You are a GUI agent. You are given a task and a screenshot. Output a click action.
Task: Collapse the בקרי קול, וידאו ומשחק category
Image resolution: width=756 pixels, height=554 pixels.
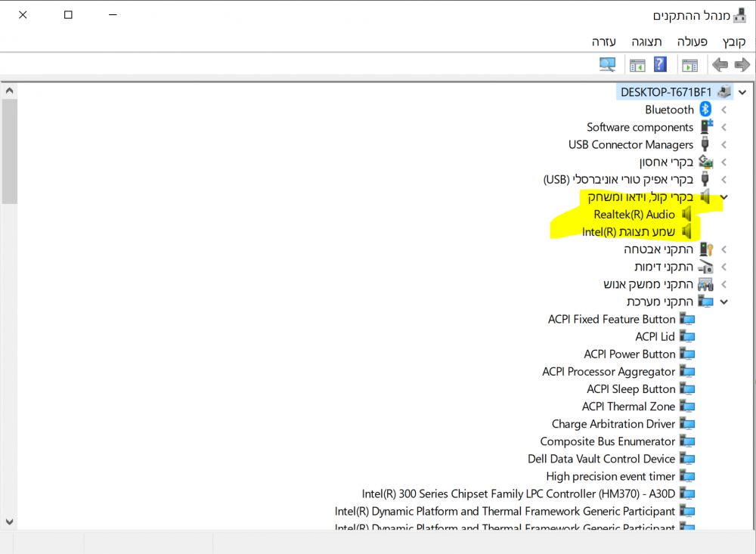tap(723, 197)
